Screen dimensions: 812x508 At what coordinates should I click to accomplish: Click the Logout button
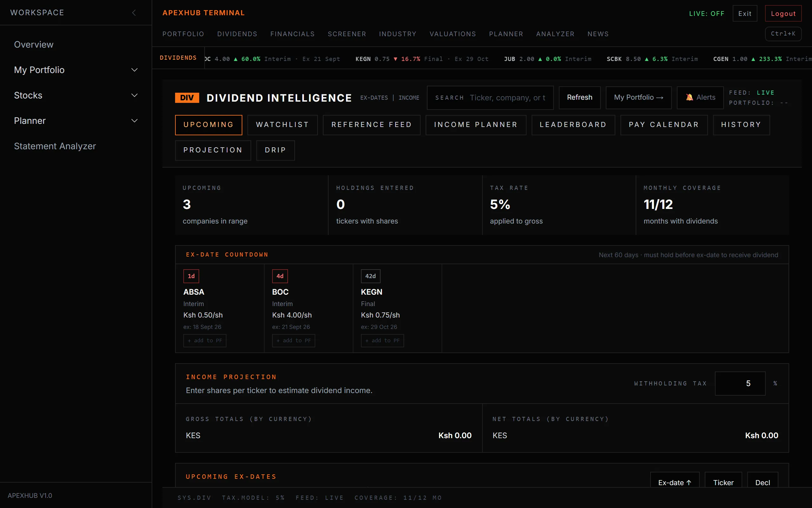tap(783, 13)
